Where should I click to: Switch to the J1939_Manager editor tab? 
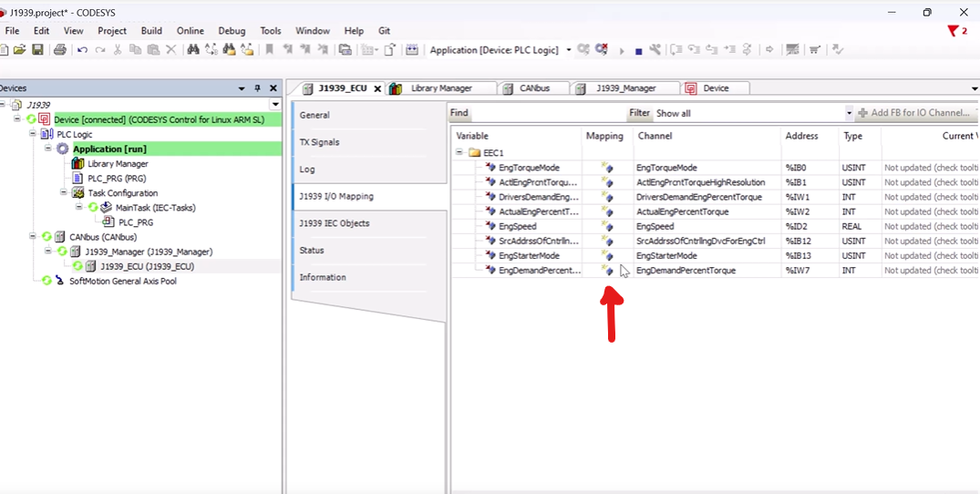pyautogui.click(x=625, y=88)
